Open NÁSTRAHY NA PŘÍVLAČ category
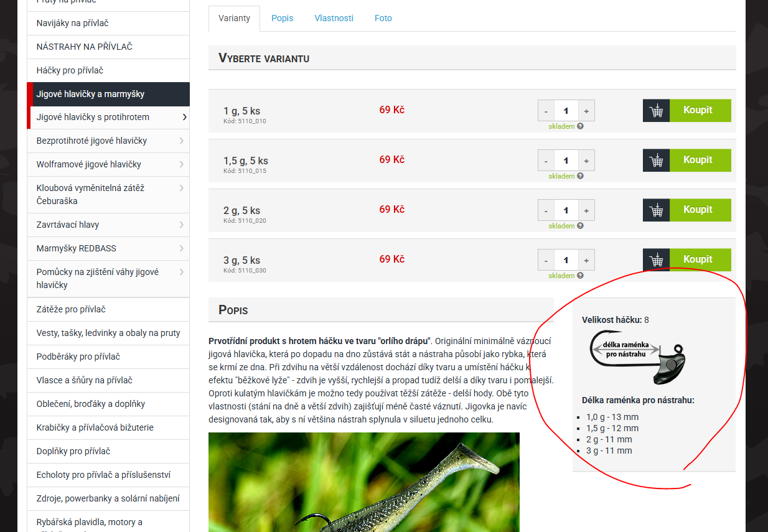768x532 pixels. pos(108,47)
